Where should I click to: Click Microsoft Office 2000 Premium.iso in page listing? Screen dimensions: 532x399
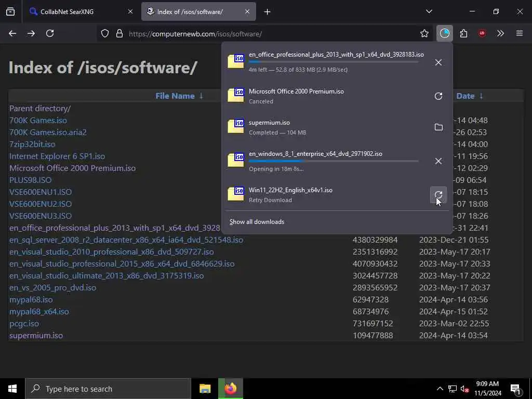coord(72,168)
